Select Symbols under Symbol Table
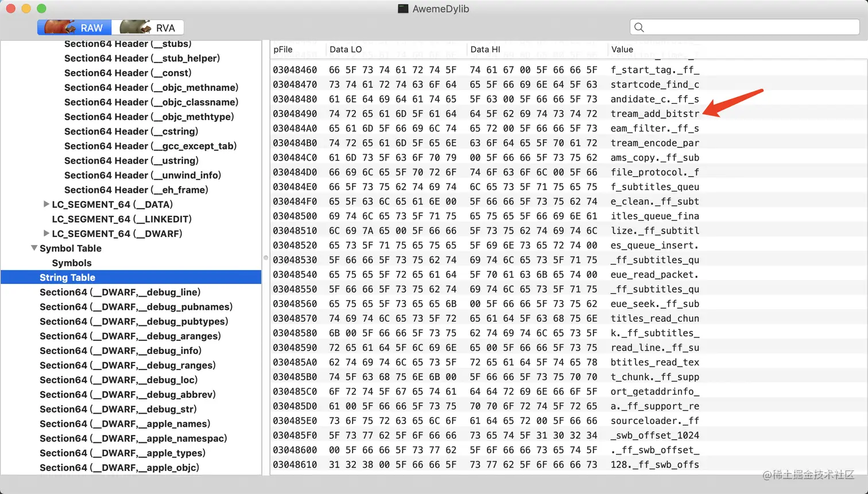Viewport: 868px width, 494px height. (72, 263)
